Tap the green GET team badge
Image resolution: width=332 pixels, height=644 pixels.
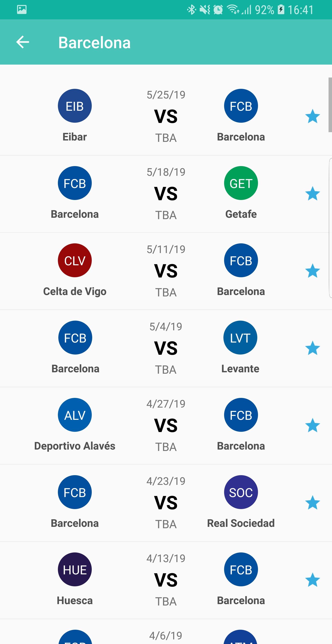(x=241, y=183)
